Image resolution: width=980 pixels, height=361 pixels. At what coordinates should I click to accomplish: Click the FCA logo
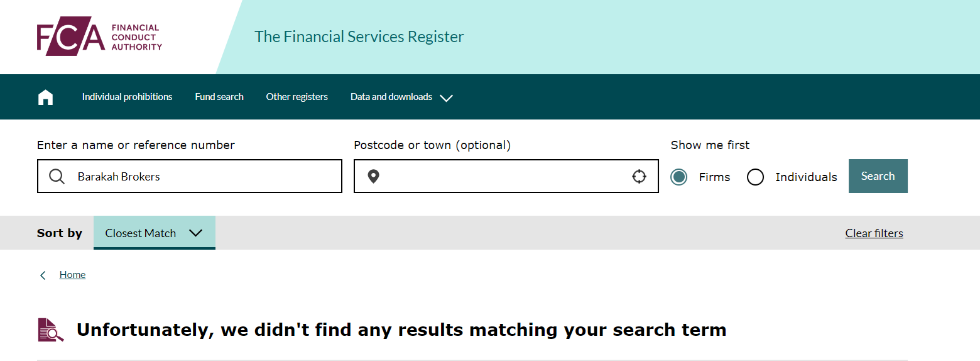pyautogui.click(x=99, y=36)
